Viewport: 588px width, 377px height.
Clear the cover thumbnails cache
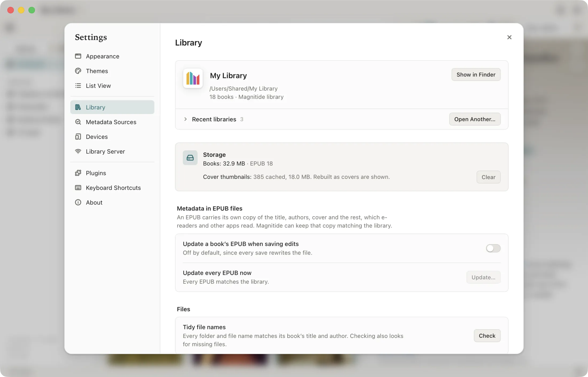pyautogui.click(x=488, y=177)
